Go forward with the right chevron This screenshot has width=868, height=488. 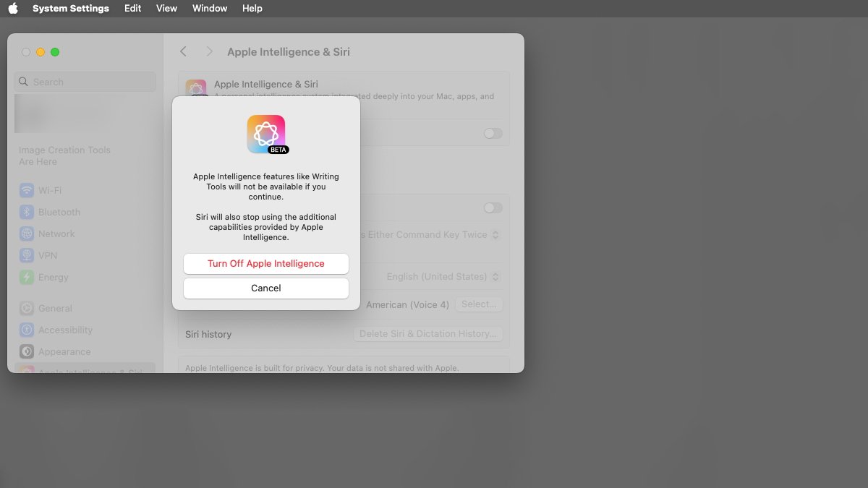210,51
